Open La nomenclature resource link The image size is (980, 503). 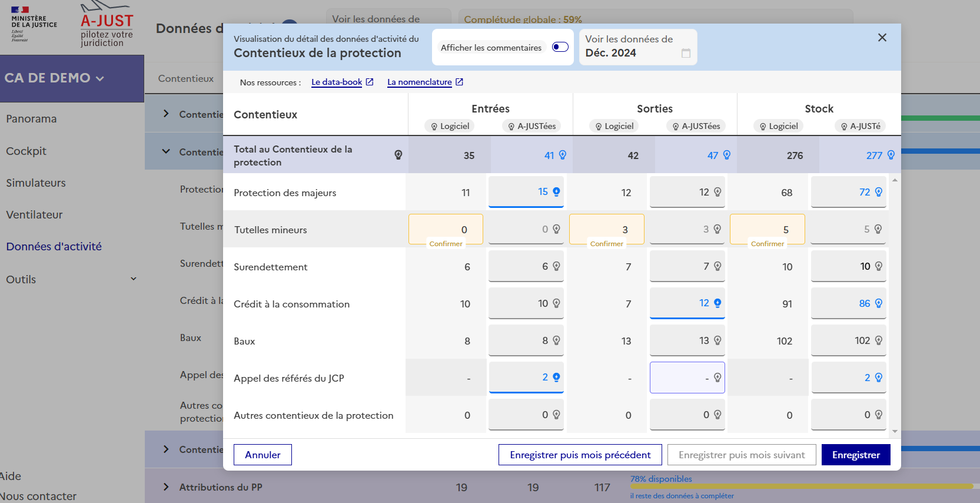coord(420,82)
